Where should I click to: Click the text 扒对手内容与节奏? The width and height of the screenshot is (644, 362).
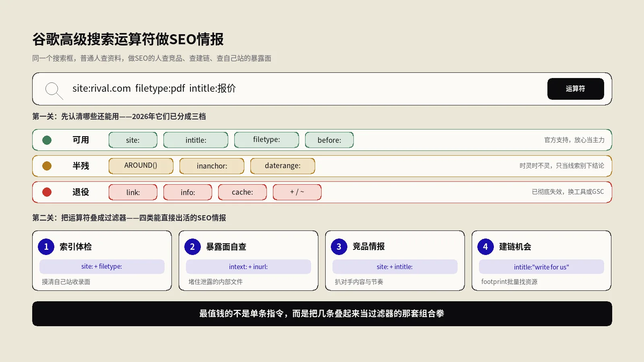coord(359,282)
